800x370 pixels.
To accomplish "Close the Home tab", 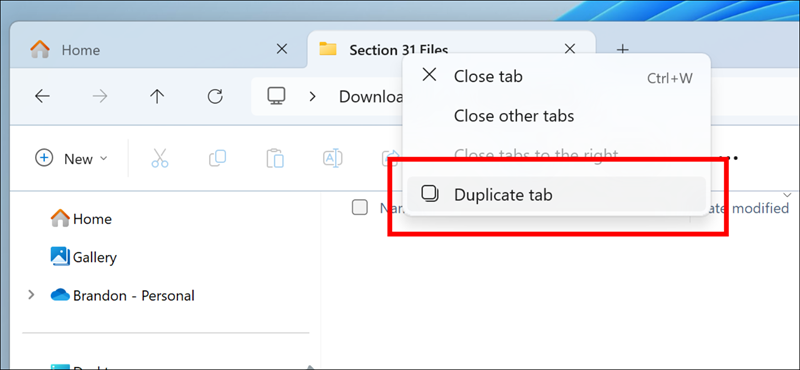I will pos(282,49).
